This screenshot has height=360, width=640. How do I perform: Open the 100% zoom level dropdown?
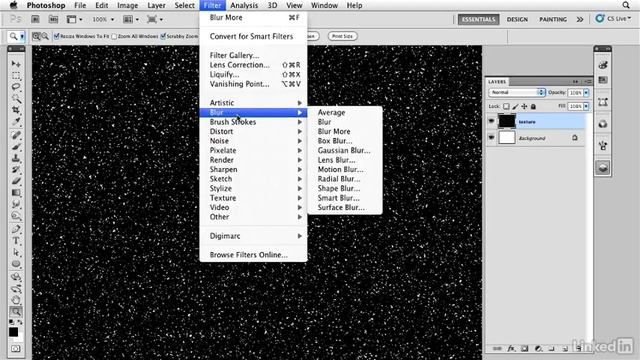[103, 19]
